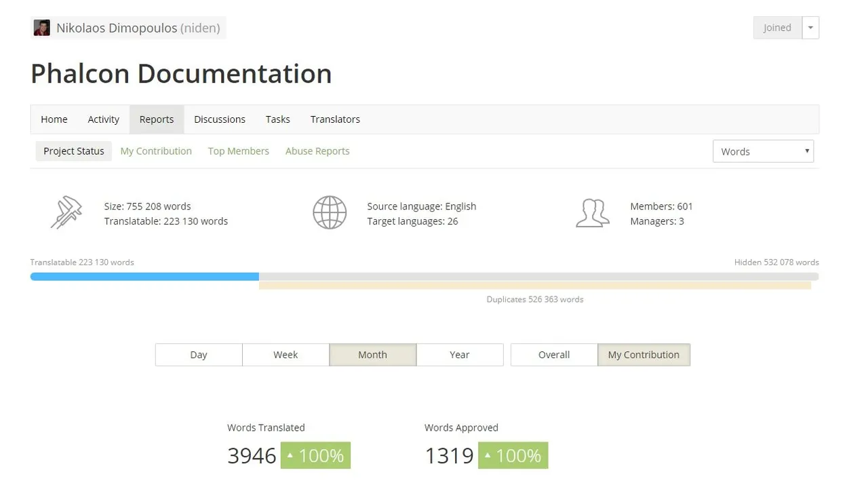Click 'Translatable: 223 130 words' stat text
The height and width of the screenshot is (485, 868).
(166, 221)
